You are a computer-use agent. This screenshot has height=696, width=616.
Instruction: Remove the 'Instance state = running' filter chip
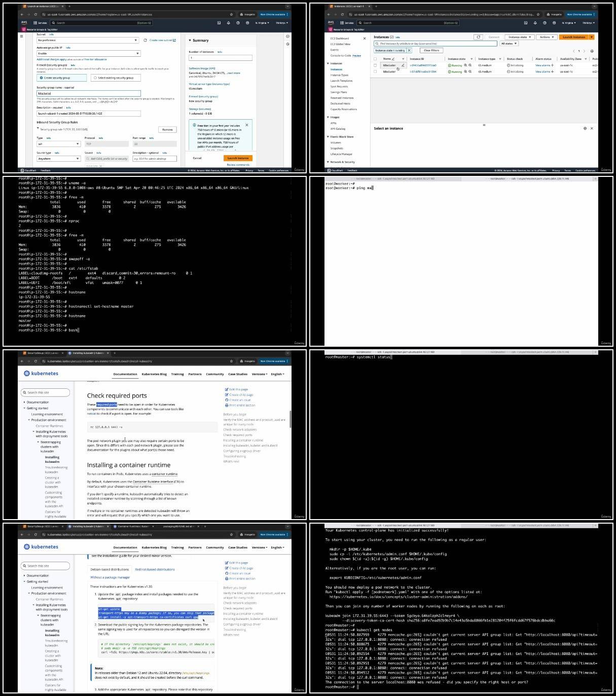coord(409,50)
